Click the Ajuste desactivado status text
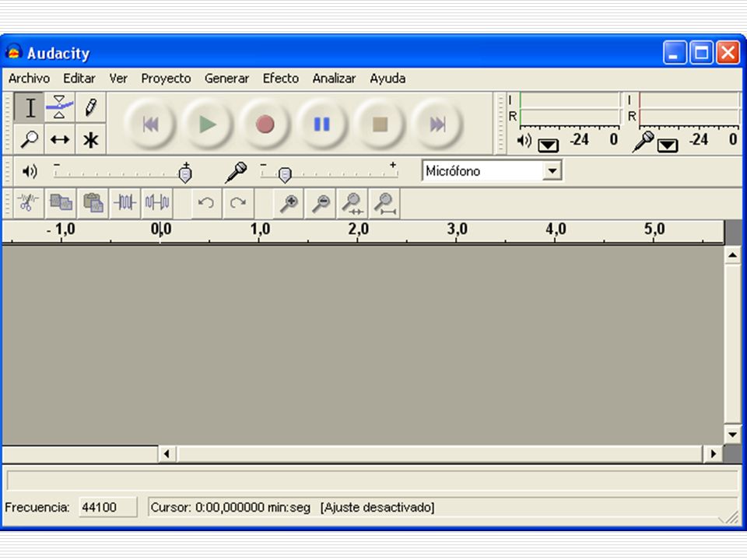Screen dimensions: 747x560 [377, 507]
